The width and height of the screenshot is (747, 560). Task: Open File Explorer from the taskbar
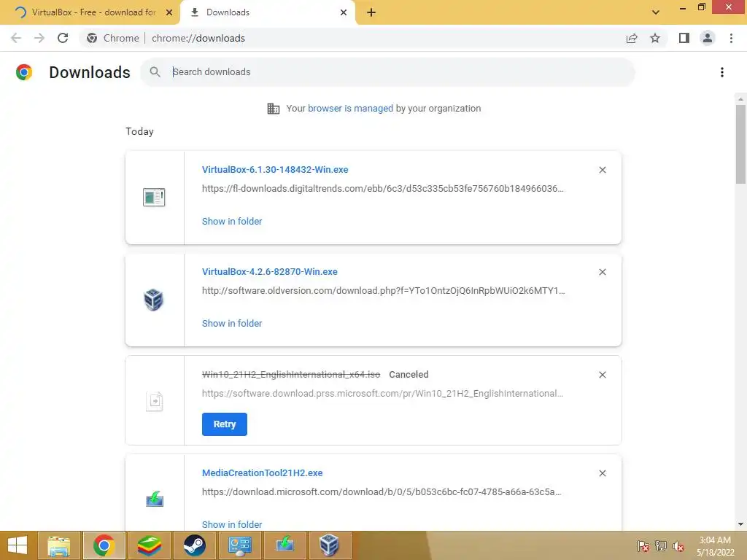(60, 545)
